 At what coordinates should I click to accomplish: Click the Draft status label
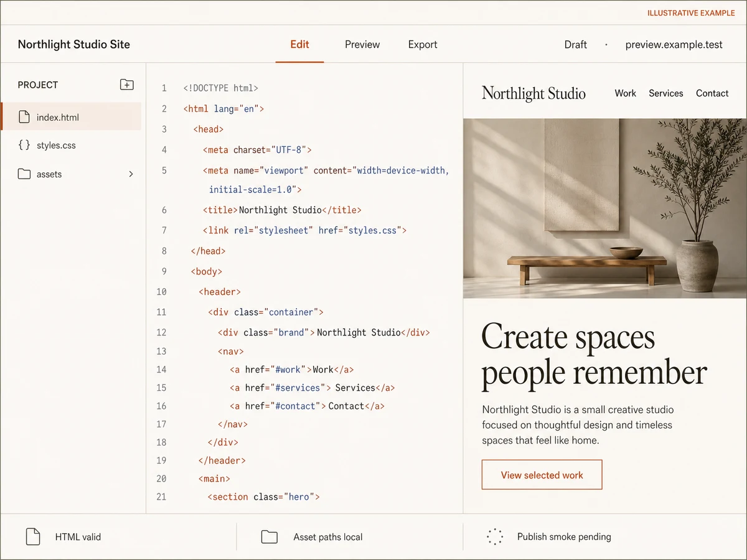tap(575, 44)
